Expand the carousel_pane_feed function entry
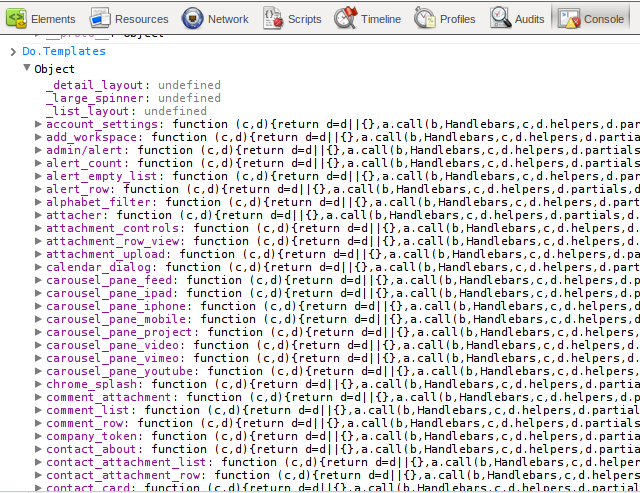The width and height of the screenshot is (640, 493). pos(38,280)
